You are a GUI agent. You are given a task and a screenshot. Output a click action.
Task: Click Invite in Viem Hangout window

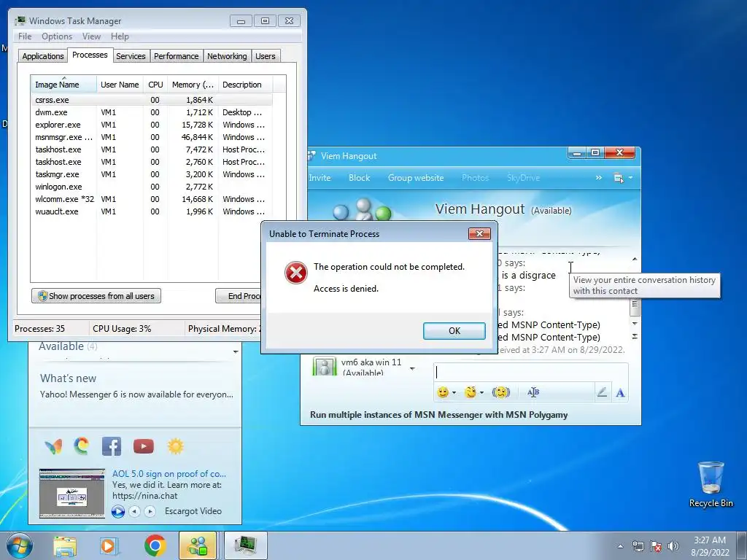pos(320,178)
